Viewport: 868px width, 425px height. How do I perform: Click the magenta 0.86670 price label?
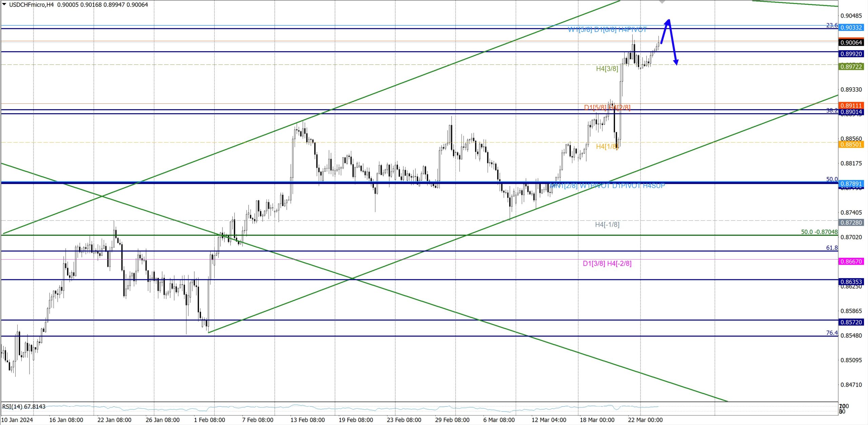851,261
